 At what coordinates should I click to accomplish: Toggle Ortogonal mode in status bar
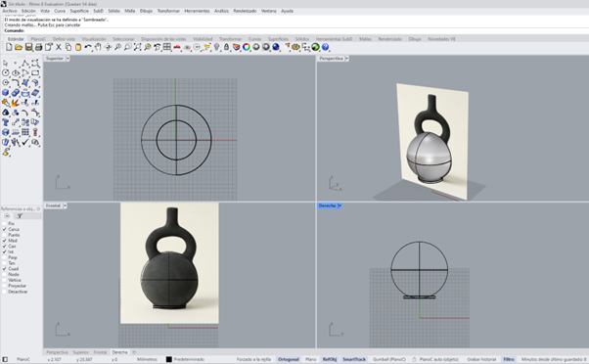click(x=289, y=359)
